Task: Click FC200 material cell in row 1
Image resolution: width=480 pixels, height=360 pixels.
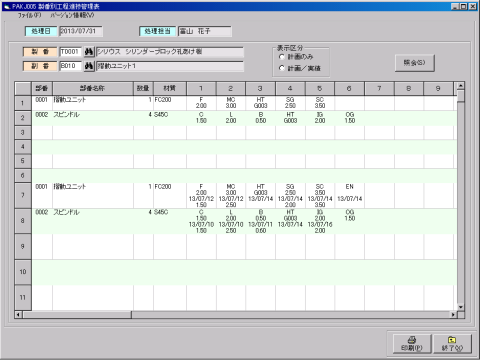Action: pos(170,103)
